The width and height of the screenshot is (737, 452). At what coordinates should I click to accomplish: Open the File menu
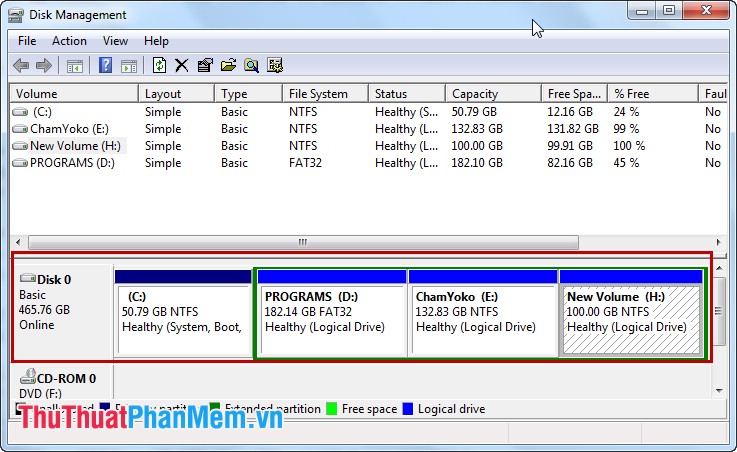pos(27,41)
